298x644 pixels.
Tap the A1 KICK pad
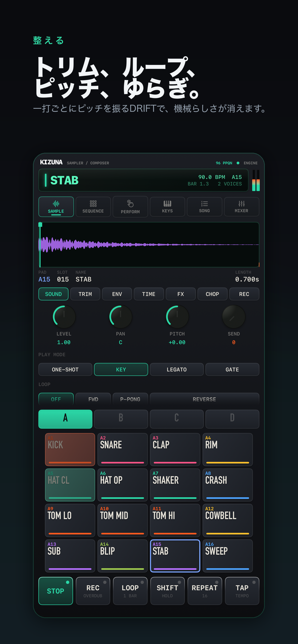tap(70, 449)
